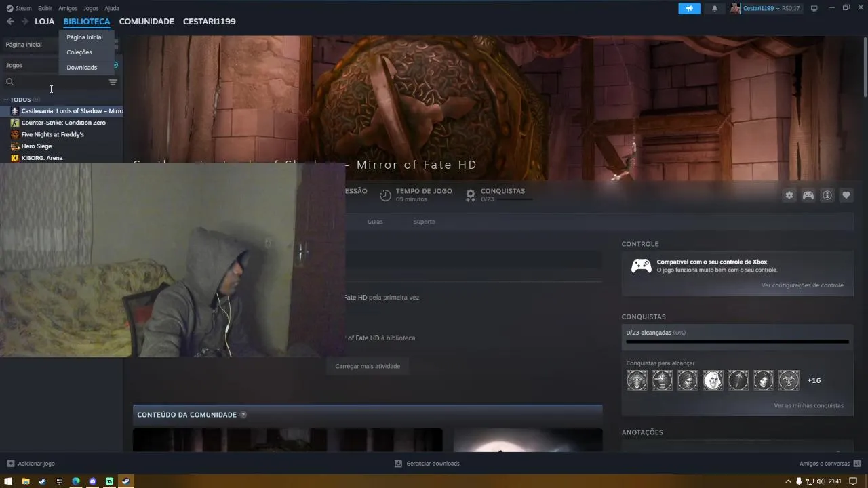Open the Guias tab
This screenshot has width=868, height=488.
pos(375,222)
